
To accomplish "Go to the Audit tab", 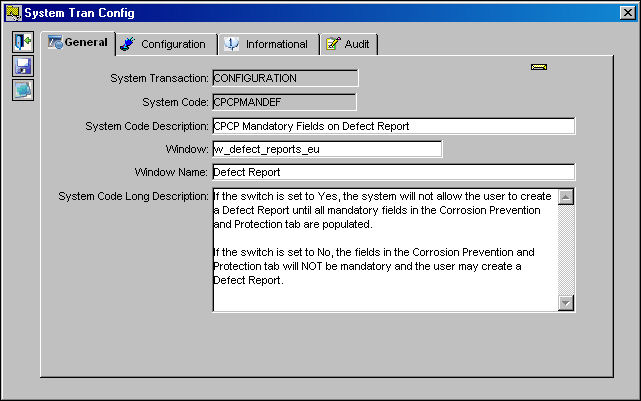I will [x=349, y=44].
